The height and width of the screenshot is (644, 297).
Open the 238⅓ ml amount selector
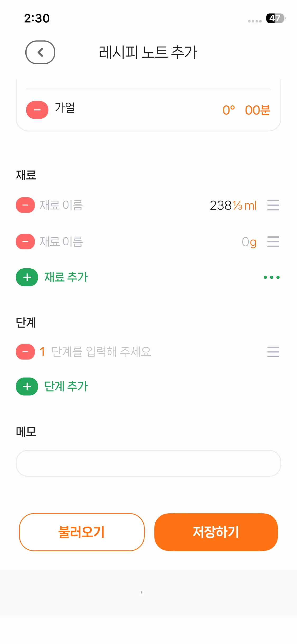233,205
